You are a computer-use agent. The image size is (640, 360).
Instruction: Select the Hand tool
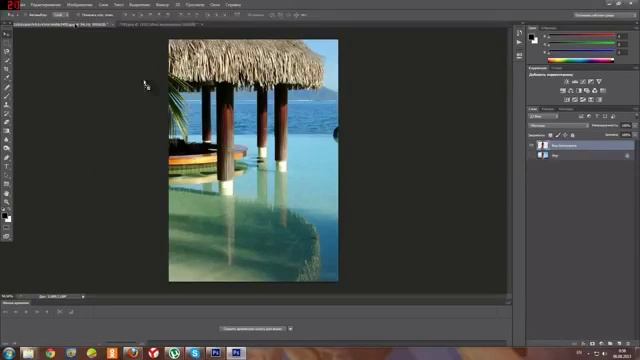coord(7,193)
